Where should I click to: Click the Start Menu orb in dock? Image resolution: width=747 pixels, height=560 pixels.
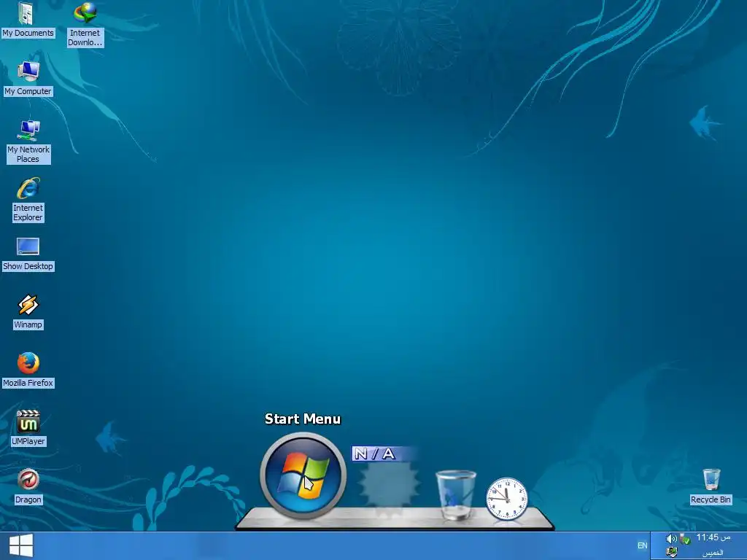coord(303,475)
